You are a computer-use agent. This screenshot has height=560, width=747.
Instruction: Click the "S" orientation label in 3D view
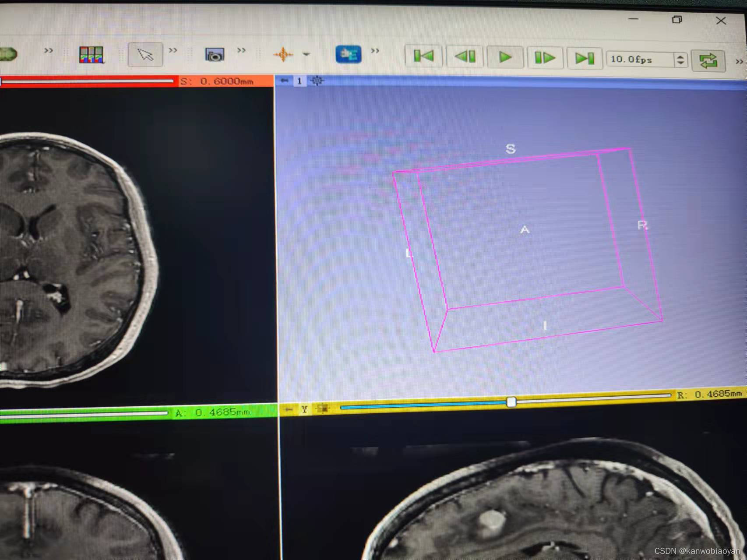pos(510,149)
